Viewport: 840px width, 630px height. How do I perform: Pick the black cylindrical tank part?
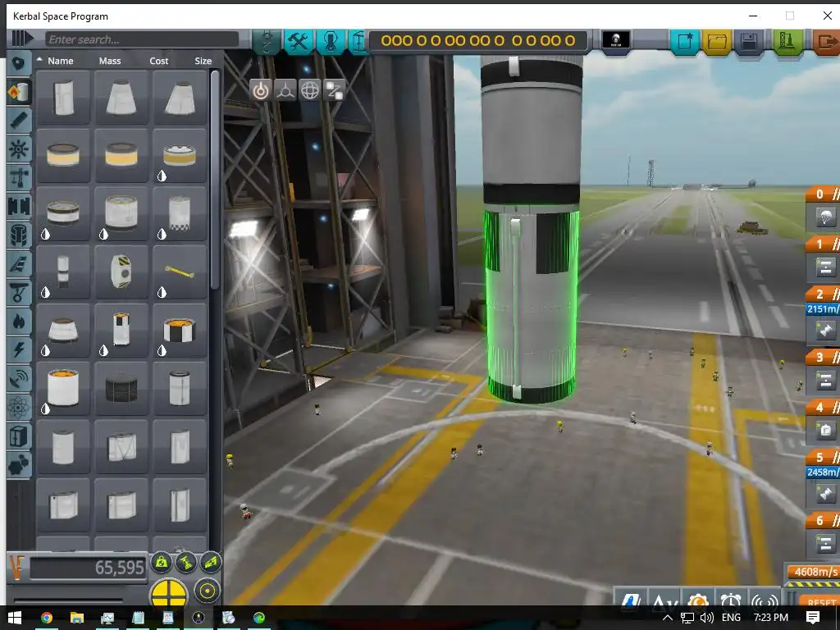point(121,388)
